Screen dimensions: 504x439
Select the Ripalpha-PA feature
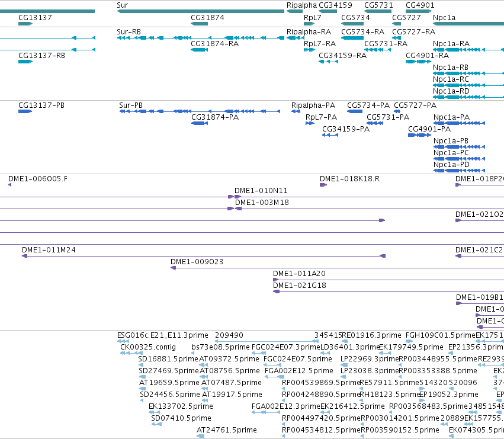[296, 111]
